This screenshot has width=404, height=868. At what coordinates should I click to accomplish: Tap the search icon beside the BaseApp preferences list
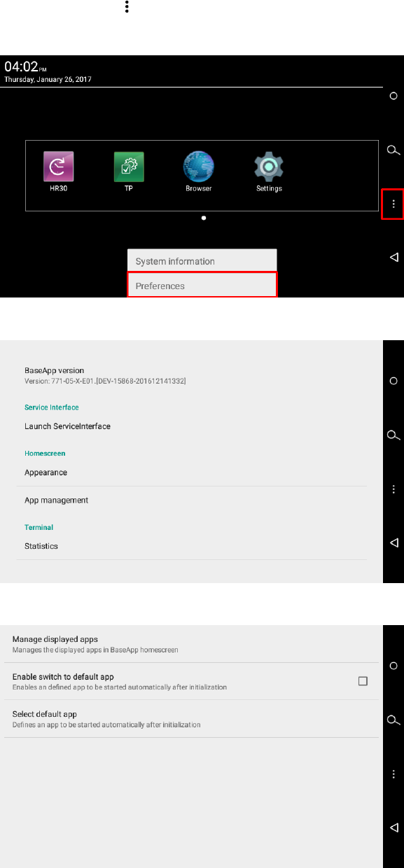[393, 435]
